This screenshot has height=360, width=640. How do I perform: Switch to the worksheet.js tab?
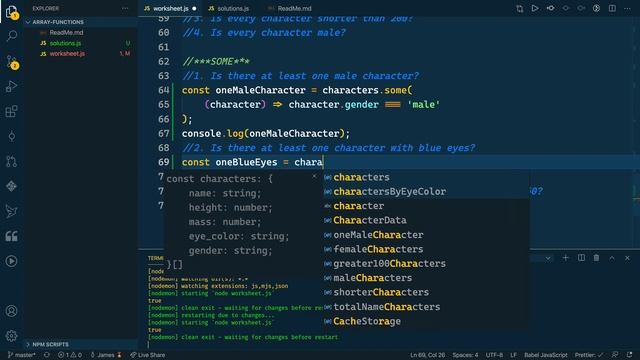170,9
